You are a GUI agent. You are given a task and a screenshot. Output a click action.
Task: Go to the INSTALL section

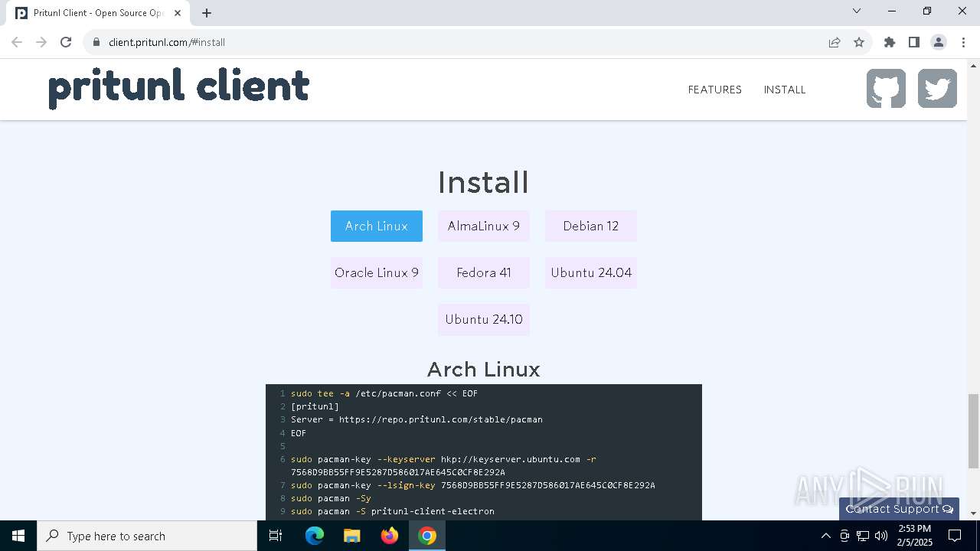785,90
